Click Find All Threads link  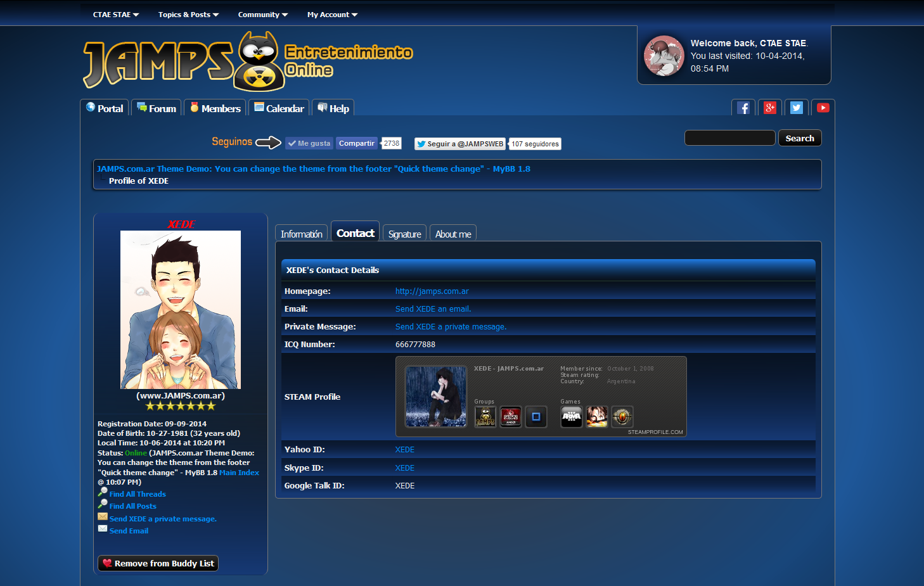138,494
